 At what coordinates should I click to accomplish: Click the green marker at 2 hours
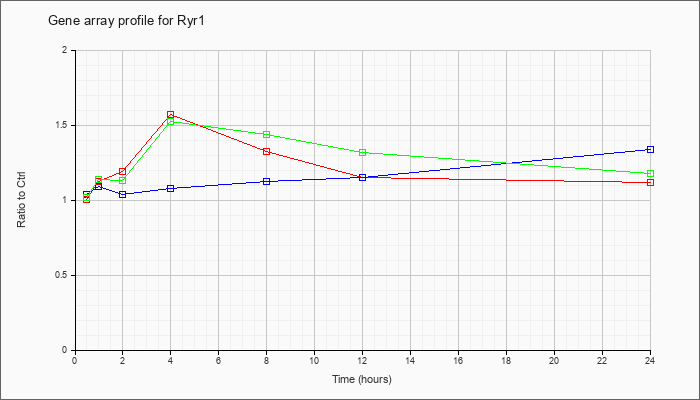pos(122,180)
